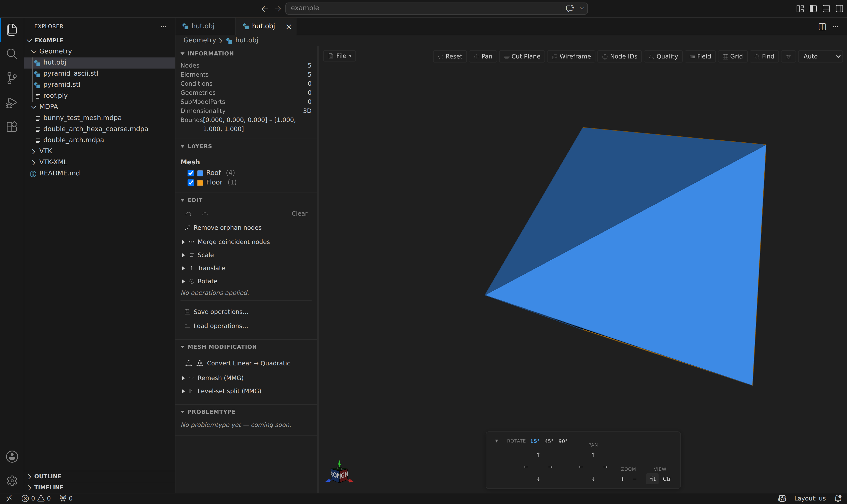Click the Fit view button
The image size is (847, 504).
(652, 479)
